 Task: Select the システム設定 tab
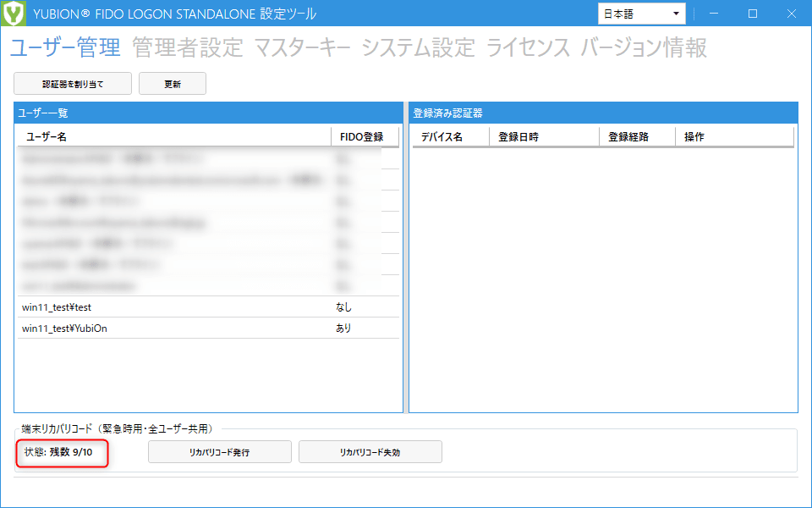coord(419,47)
